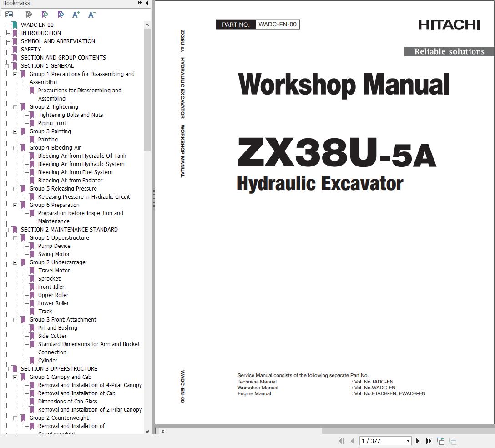The image size is (495, 448).
Task: Jump to the last page
Action: 429,441
